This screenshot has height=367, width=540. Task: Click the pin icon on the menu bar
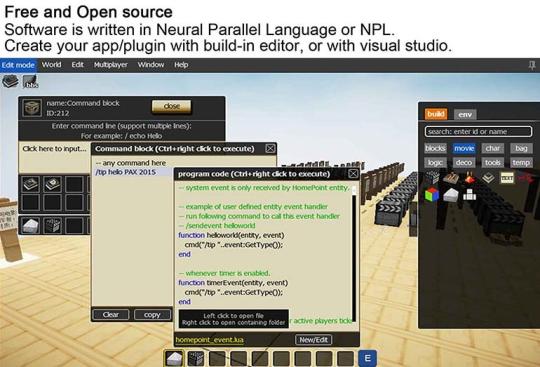[x=532, y=65]
